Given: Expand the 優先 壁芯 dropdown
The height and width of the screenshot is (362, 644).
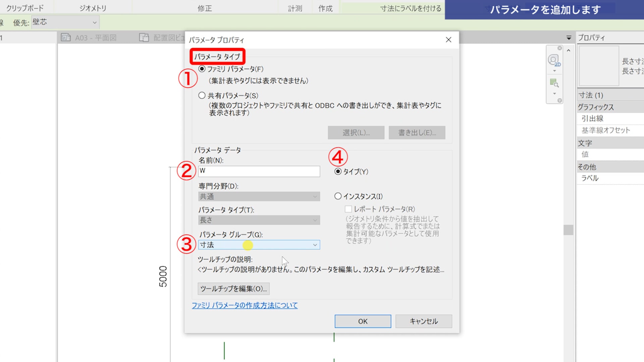Looking at the screenshot, I should (x=94, y=22).
